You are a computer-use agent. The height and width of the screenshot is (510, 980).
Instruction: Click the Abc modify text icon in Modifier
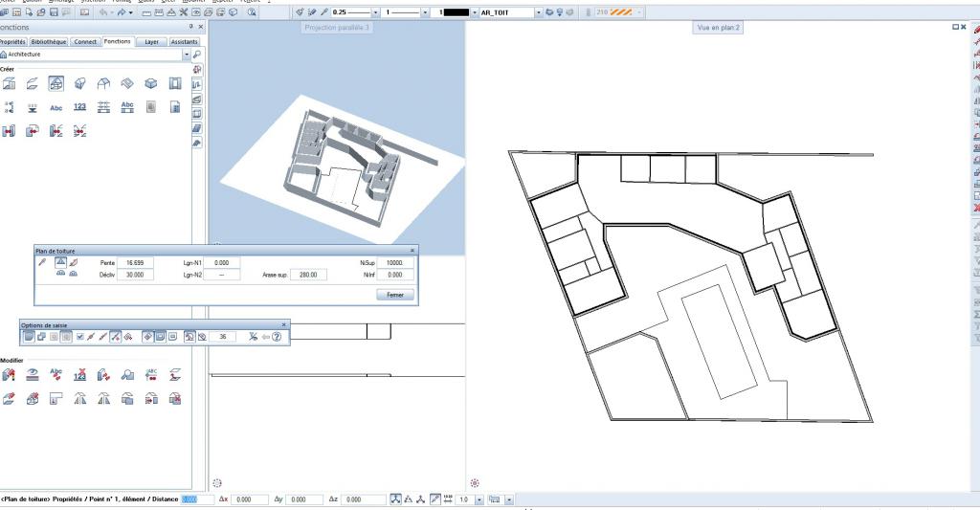click(56, 374)
